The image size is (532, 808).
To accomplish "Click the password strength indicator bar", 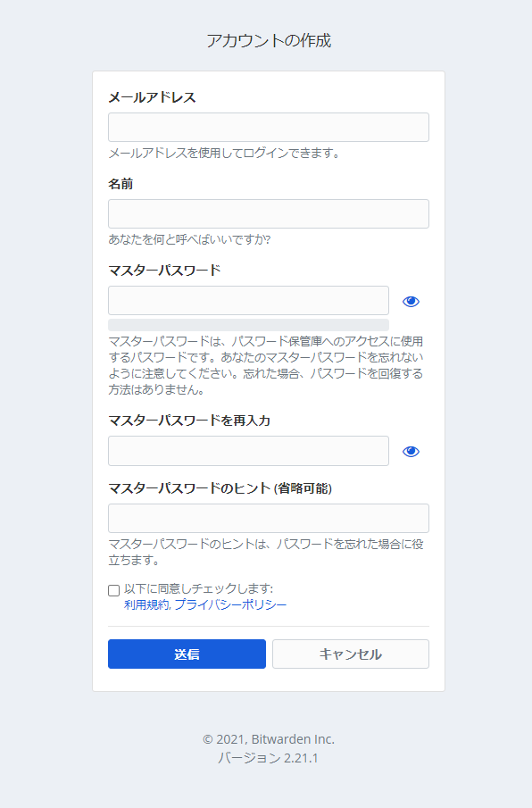I will (x=248, y=321).
